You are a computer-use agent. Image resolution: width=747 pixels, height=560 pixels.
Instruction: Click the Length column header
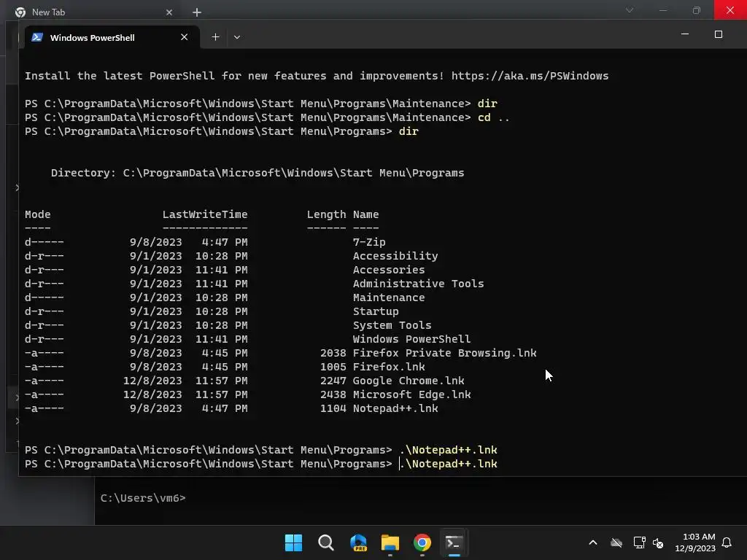(326, 214)
